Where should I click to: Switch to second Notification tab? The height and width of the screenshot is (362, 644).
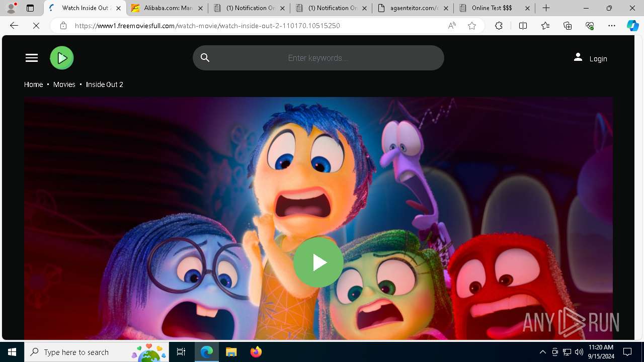coord(331,8)
